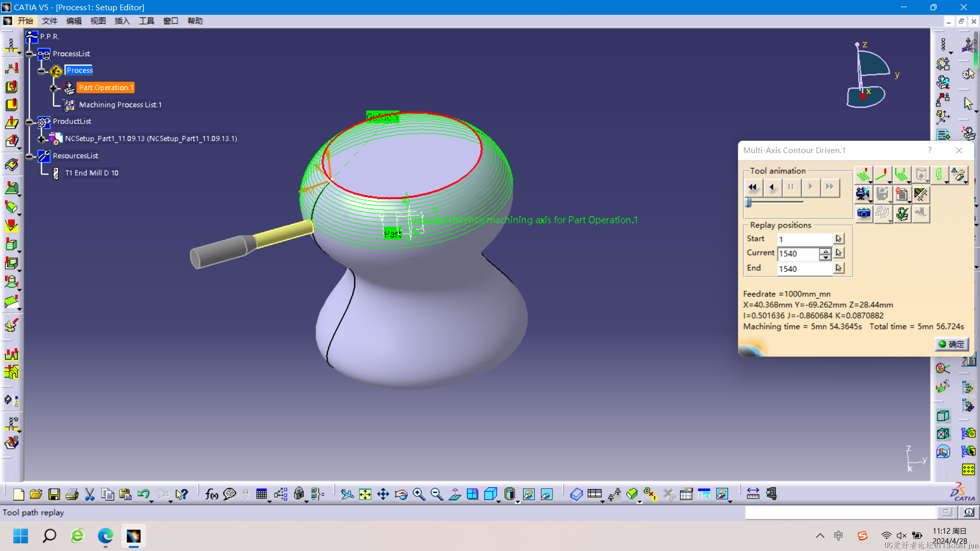The height and width of the screenshot is (551, 980).
Task: Click the Fit All In icon
Action: pyautogui.click(x=365, y=494)
